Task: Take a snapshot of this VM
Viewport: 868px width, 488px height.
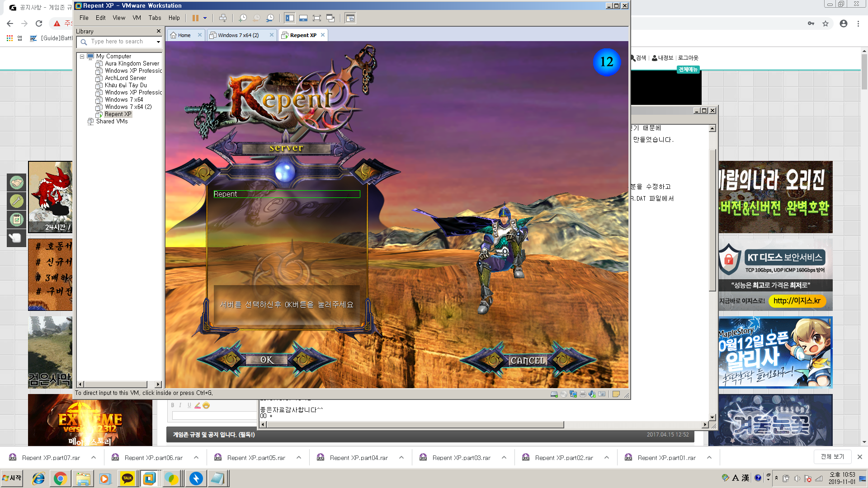Action: [243, 18]
